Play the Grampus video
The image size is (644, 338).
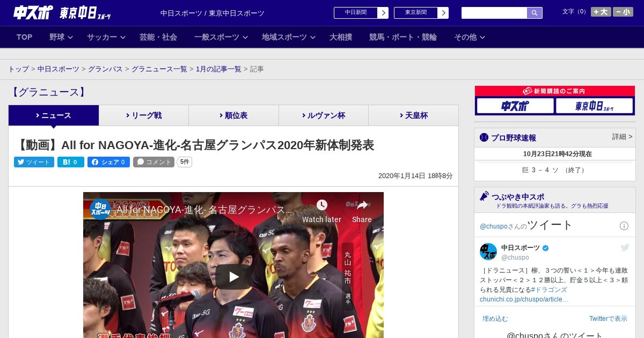click(233, 277)
